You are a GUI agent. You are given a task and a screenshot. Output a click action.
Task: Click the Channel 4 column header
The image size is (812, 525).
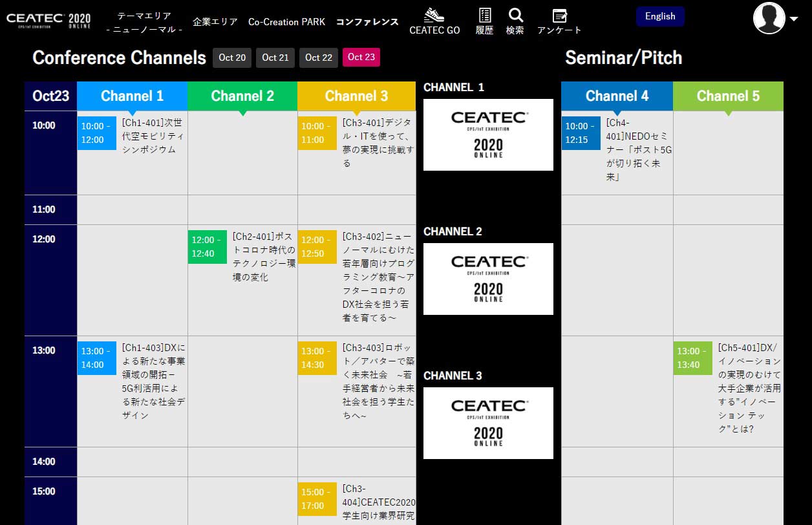coord(617,96)
